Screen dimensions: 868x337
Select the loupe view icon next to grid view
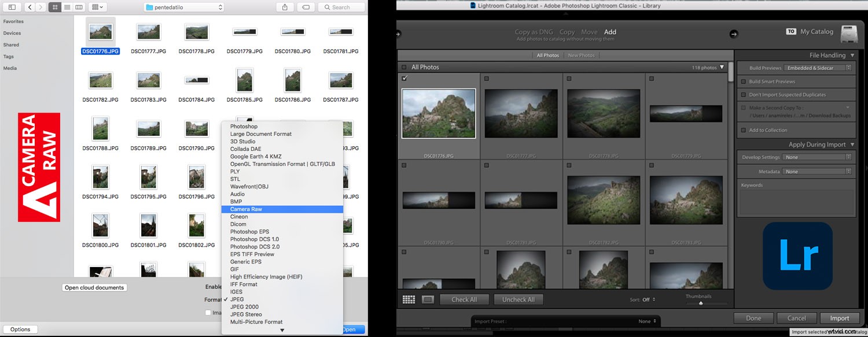pos(426,299)
